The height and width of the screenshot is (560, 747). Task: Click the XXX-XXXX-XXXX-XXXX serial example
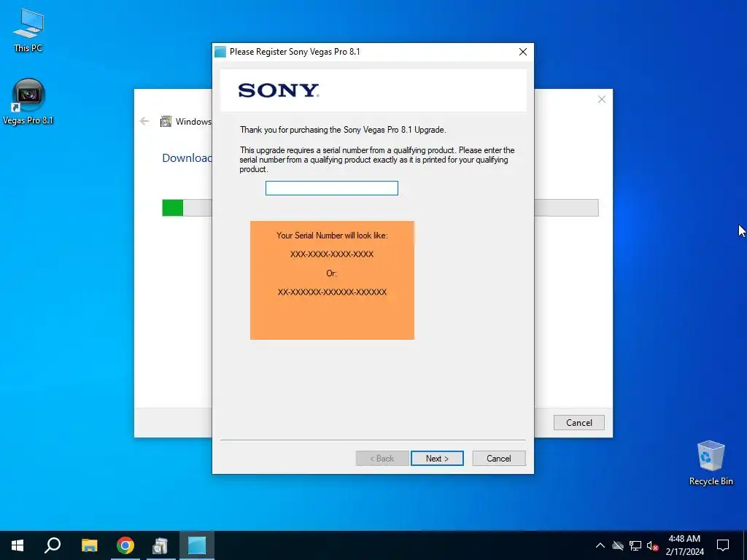(332, 254)
